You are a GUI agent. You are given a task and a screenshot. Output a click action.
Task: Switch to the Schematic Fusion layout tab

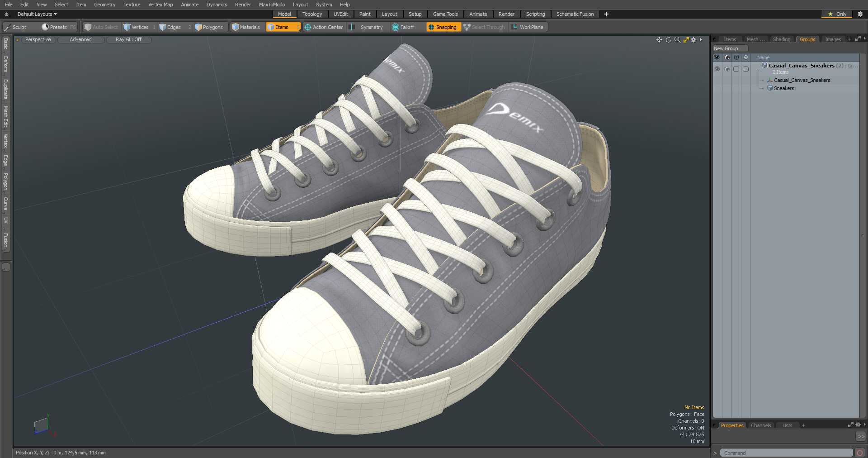pyautogui.click(x=575, y=14)
